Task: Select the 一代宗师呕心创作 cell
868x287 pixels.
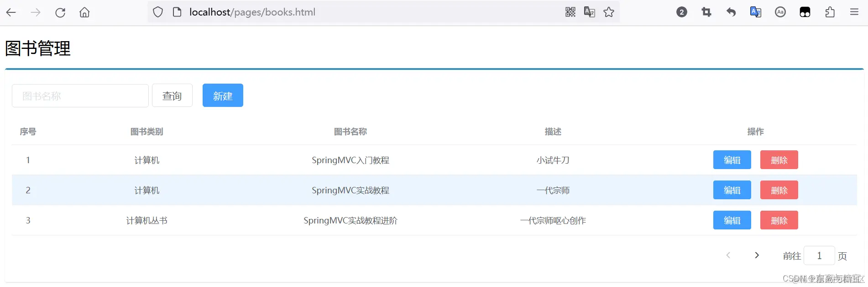Action: point(553,220)
